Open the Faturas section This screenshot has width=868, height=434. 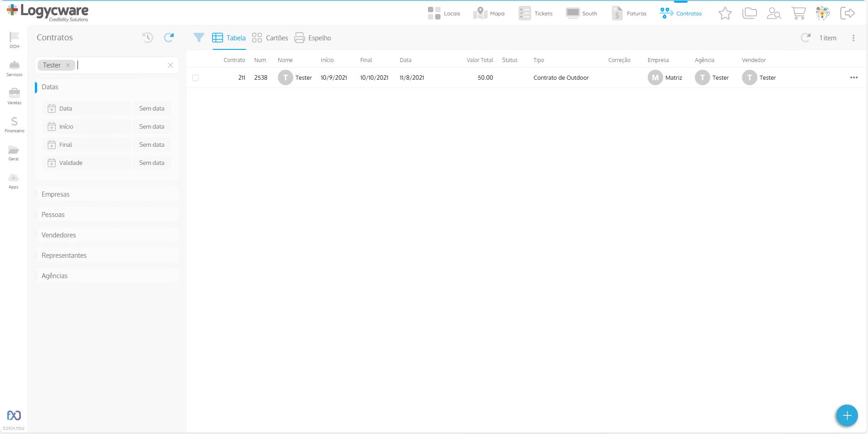629,13
